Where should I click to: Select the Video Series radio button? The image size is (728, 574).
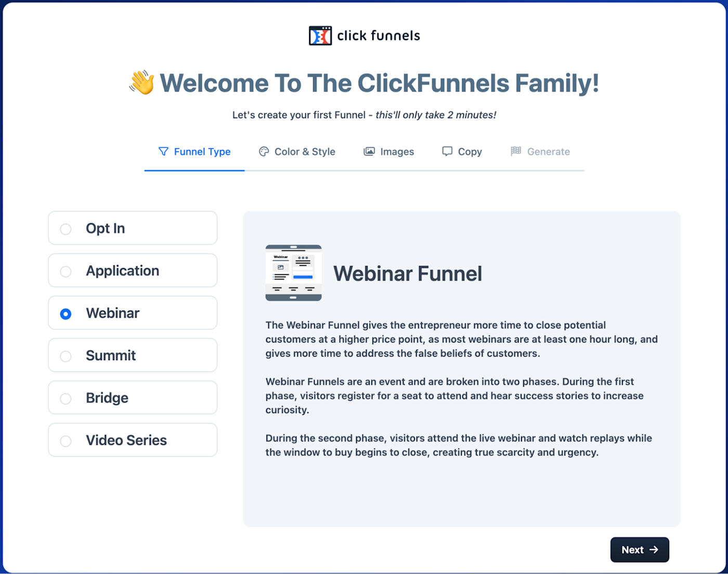[66, 441]
